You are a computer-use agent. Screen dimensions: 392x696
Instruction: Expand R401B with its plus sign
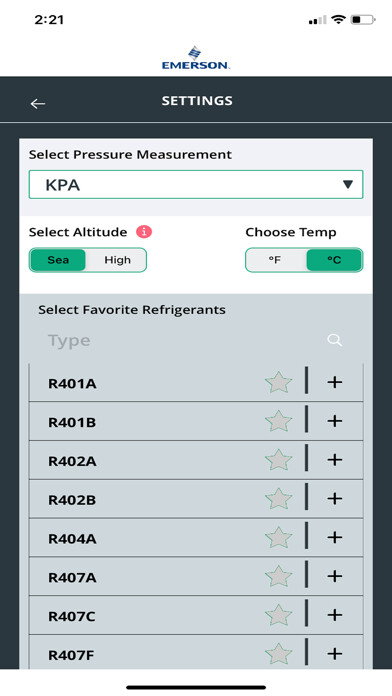[x=335, y=421]
